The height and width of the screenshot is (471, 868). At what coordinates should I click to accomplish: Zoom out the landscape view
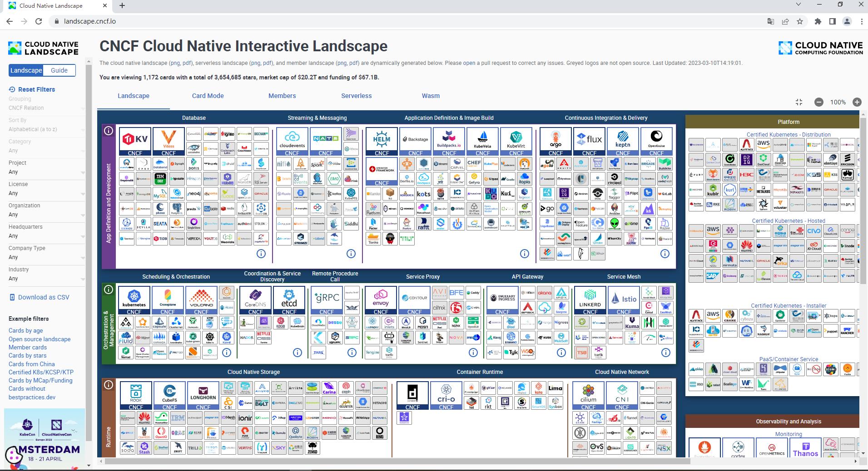point(818,102)
